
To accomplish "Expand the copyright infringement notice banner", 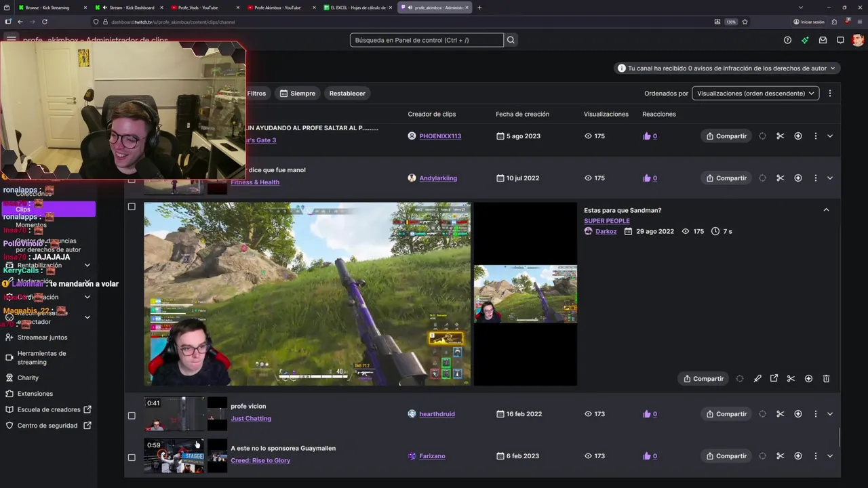I will tap(727, 68).
